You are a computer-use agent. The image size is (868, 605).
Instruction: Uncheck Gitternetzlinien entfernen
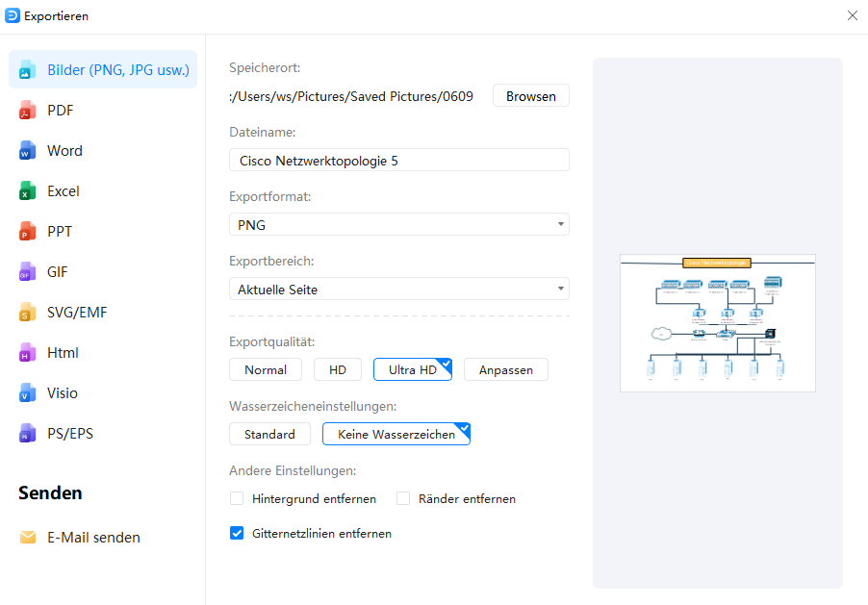pos(237,533)
